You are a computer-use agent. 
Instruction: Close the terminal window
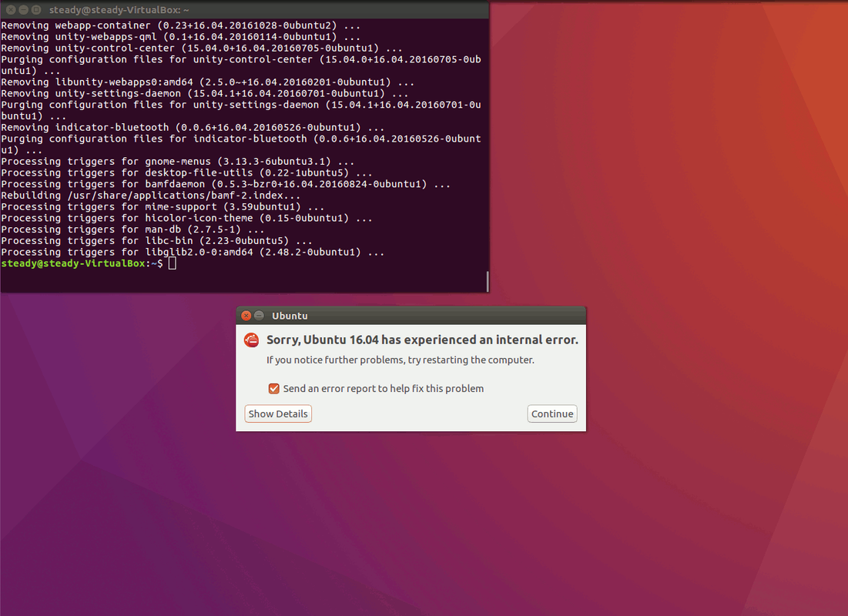click(11, 10)
